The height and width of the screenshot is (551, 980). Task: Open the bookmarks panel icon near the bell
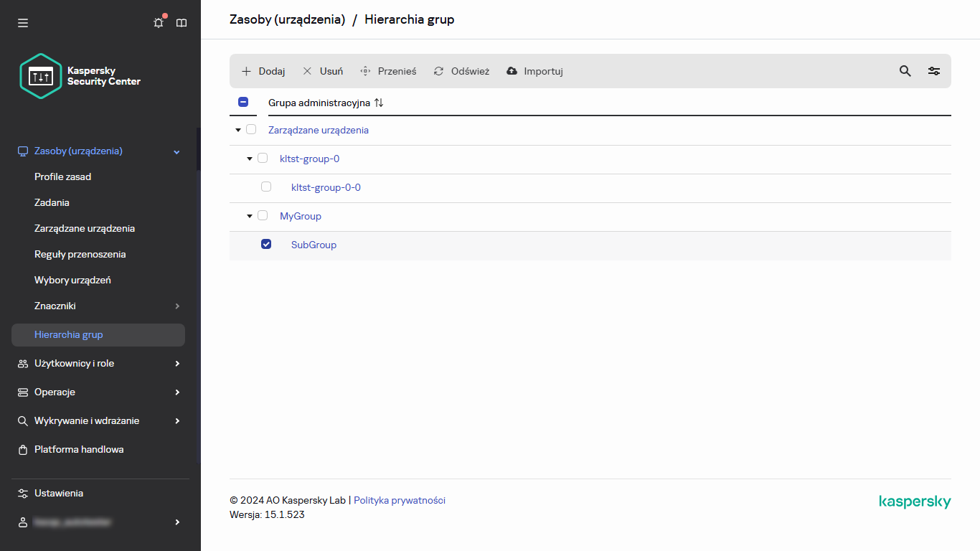181,22
